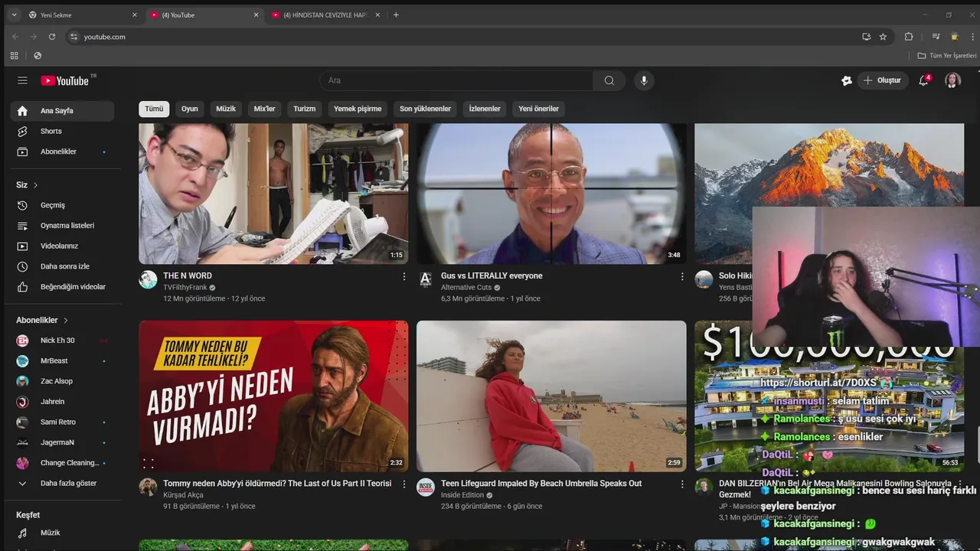Open the Abby'yi neden vurmadı thumbnail
980x551 pixels.
273,396
